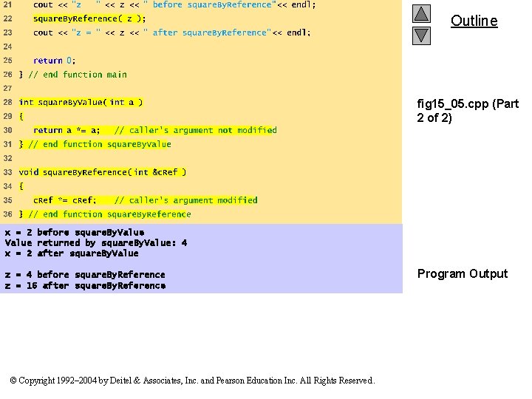Screen dimensions: 532x399
Task: Select end function squareByValue comment
Action: [100, 144]
